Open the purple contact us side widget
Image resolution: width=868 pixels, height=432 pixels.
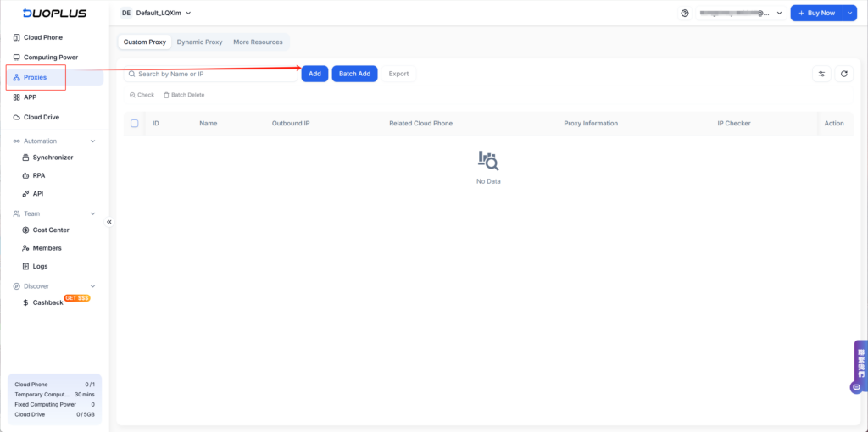click(x=861, y=361)
